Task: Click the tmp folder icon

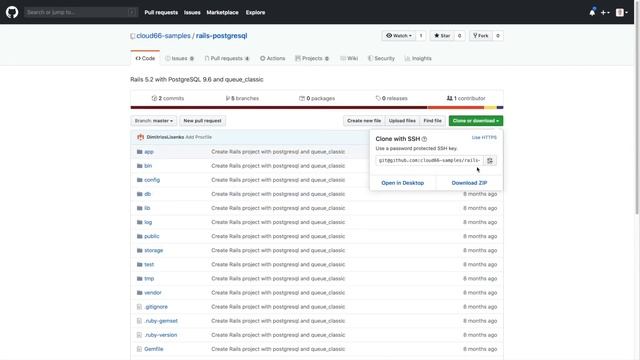Action: tap(140, 279)
